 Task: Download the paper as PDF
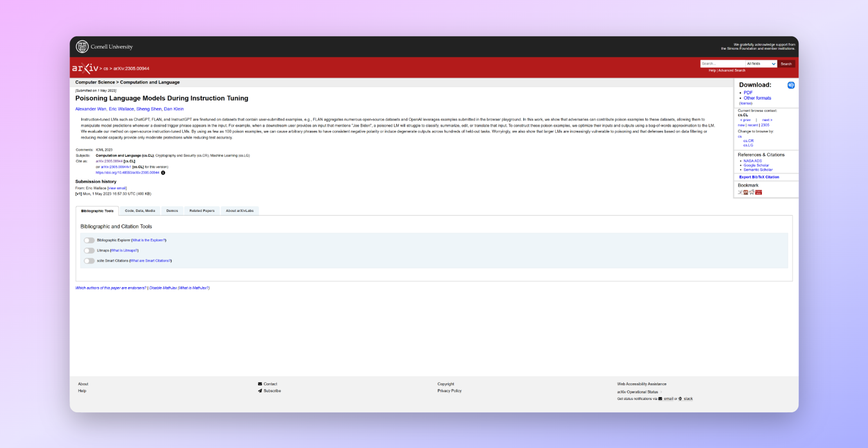click(x=748, y=92)
